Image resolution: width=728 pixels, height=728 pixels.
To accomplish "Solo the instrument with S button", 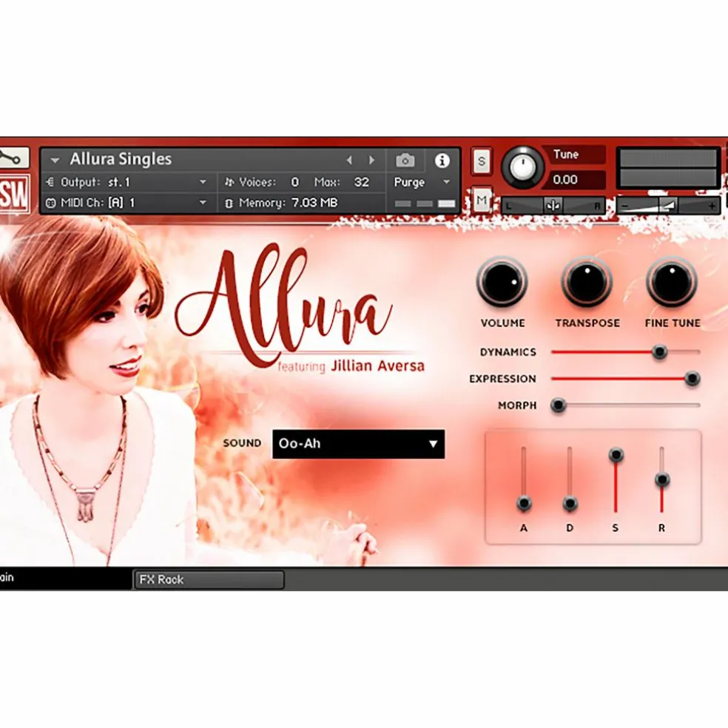I will (x=482, y=161).
